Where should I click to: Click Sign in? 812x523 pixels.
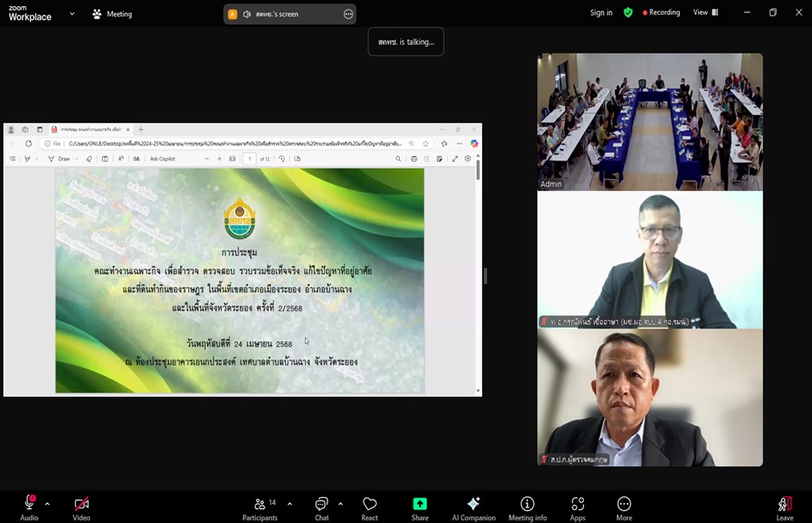pyautogui.click(x=601, y=12)
